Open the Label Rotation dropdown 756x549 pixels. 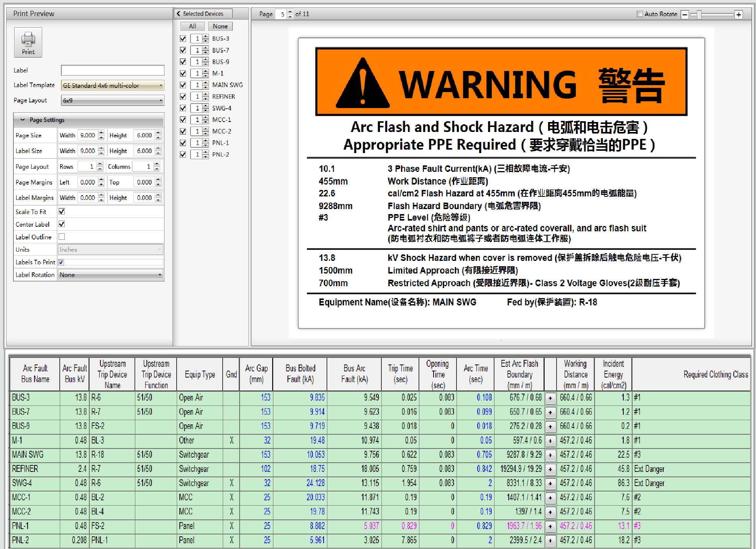tap(110, 275)
